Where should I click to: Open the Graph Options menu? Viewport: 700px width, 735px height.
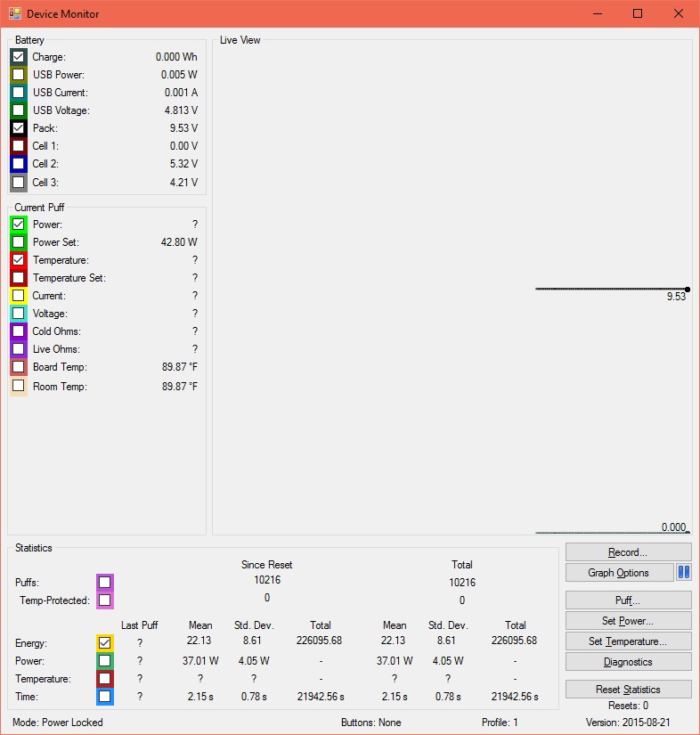(619, 573)
